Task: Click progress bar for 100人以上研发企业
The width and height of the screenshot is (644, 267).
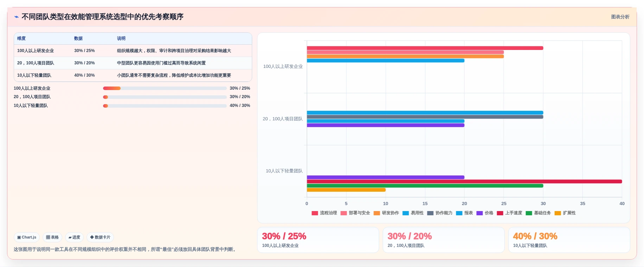Action: [165, 88]
